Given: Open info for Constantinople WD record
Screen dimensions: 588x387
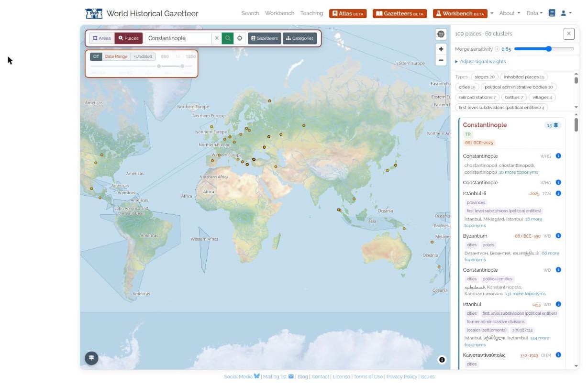Looking at the screenshot, I should (x=558, y=270).
